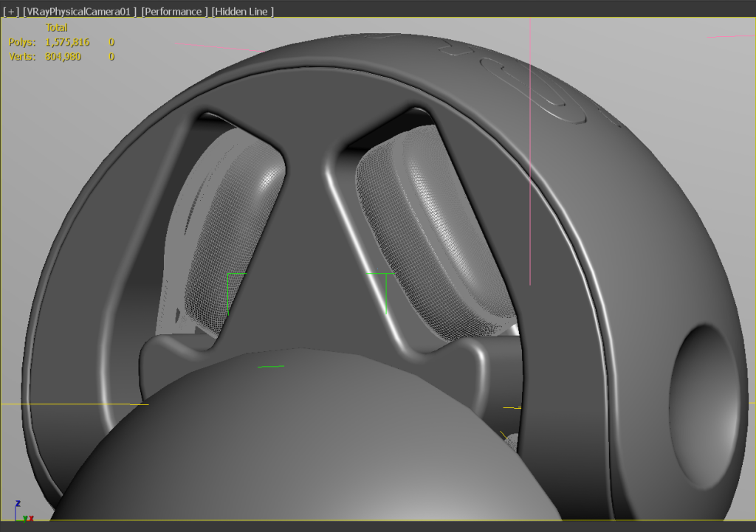
Task: Open the Hidden Line shading menu
Action: coord(242,12)
